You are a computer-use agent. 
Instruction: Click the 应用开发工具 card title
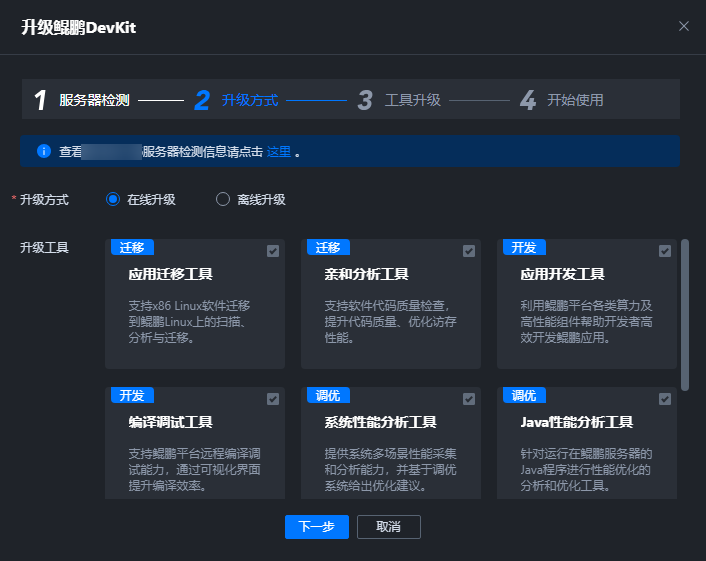tap(562, 274)
